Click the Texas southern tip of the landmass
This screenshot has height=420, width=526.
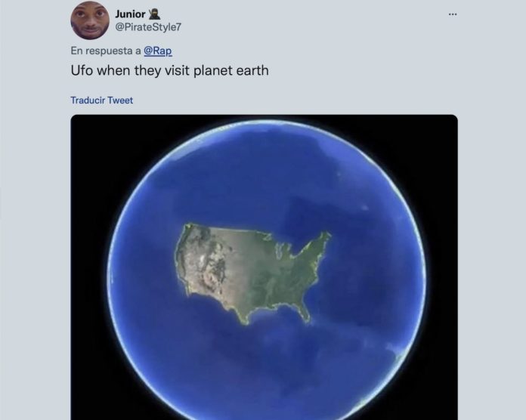pyautogui.click(x=245, y=320)
